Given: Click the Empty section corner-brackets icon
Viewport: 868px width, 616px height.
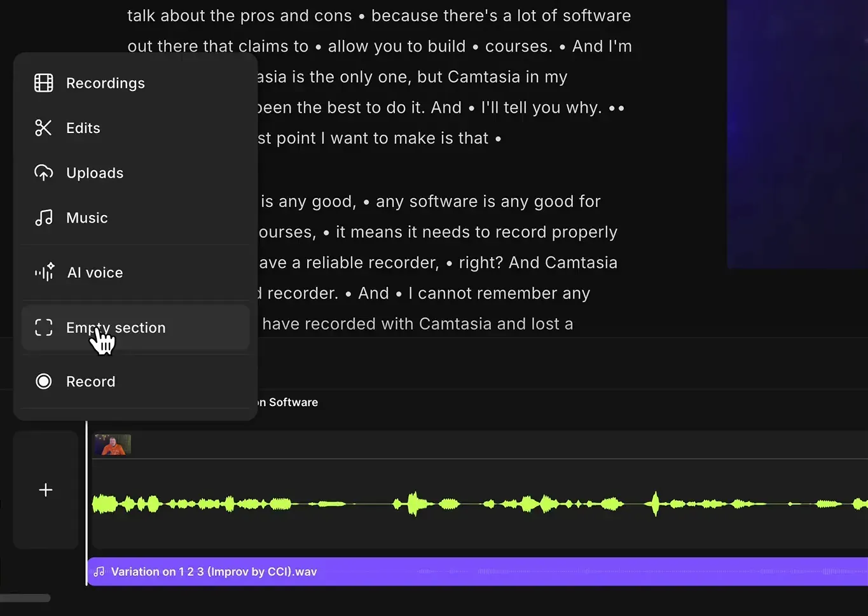Looking at the screenshot, I should (x=44, y=327).
